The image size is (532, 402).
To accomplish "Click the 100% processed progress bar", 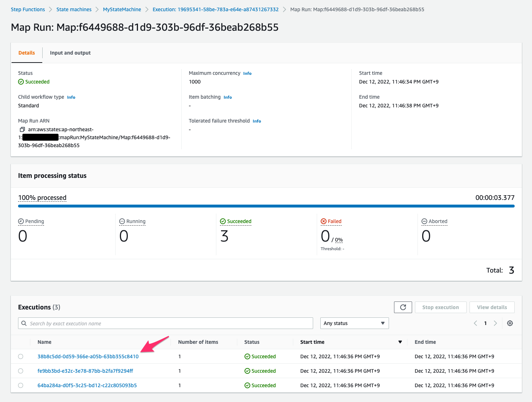I will (x=266, y=206).
